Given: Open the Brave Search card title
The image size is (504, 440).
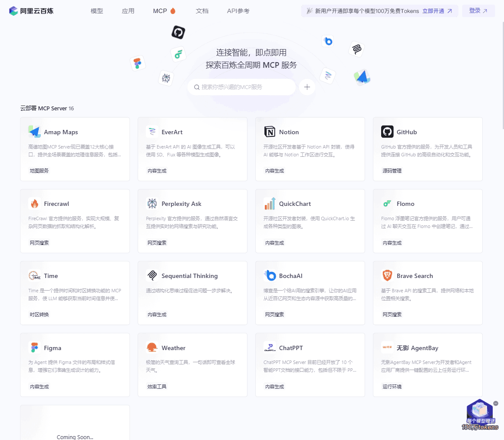Looking at the screenshot, I should (x=415, y=276).
